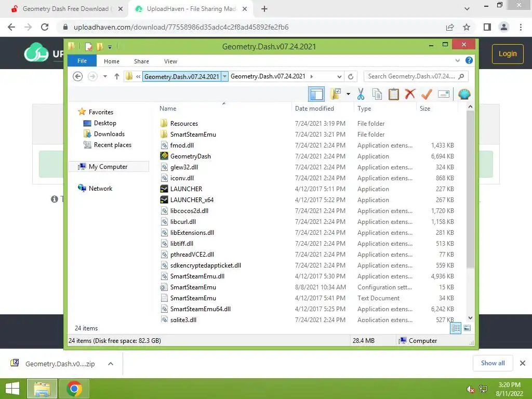Click the Rename toolbar icon

(444, 94)
